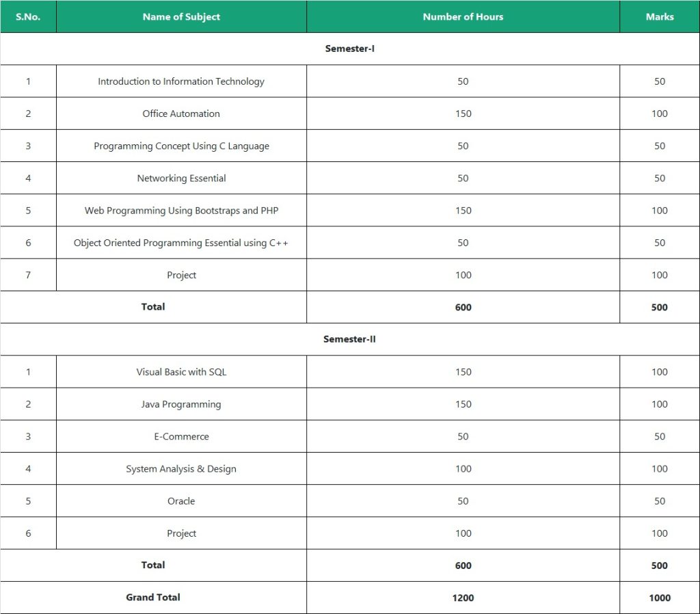Select the grand total hours value 1200
Screen dimensions: 700x614
[x=463, y=598]
